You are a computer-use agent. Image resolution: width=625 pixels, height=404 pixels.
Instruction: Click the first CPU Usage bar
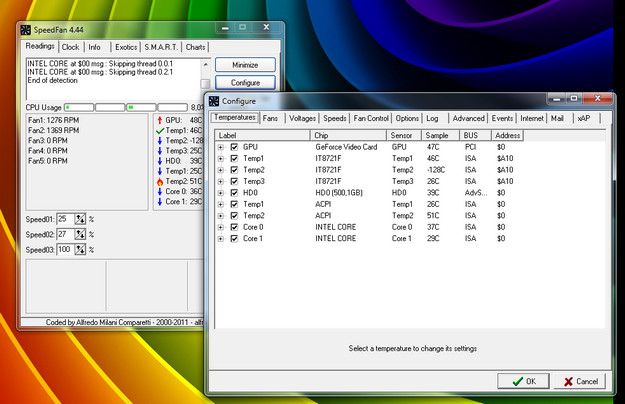pyautogui.click(x=79, y=108)
